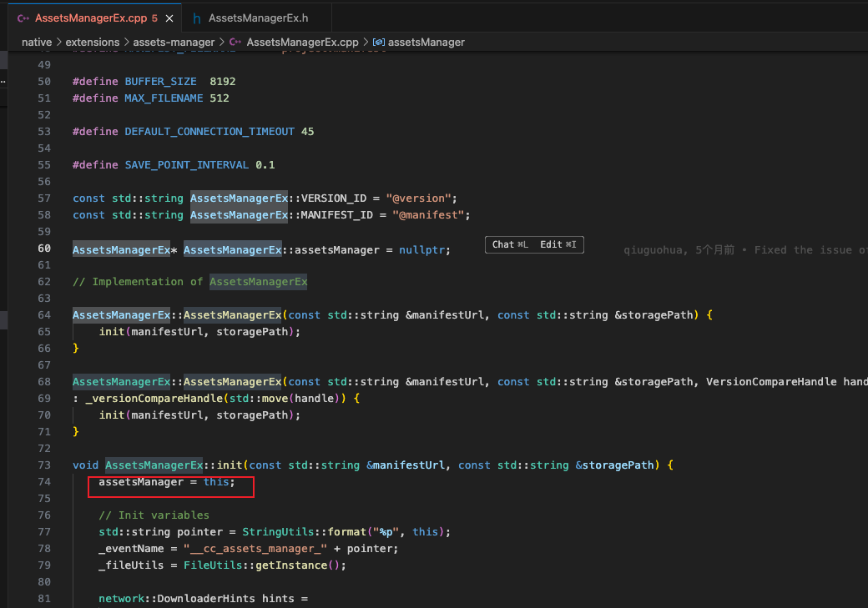Open the native breadcrumb folder
Image resolution: width=868 pixels, height=608 pixels.
37,42
